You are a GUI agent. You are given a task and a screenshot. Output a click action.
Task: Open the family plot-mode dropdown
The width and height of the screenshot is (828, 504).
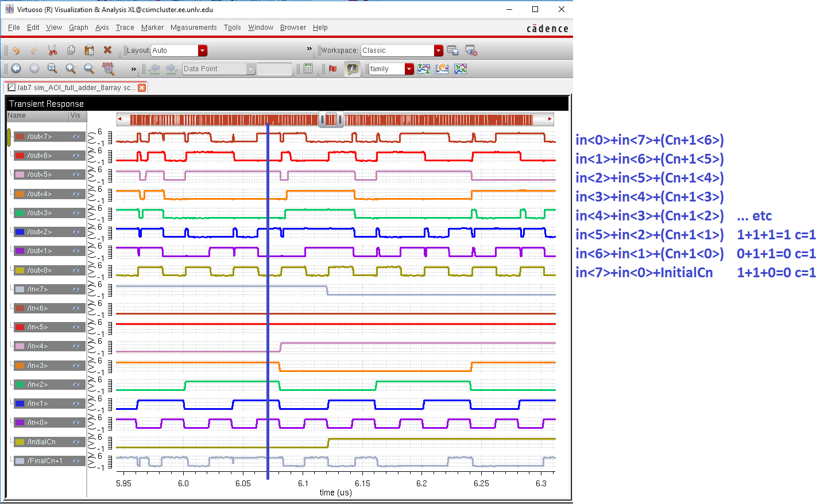click(409, 69)
